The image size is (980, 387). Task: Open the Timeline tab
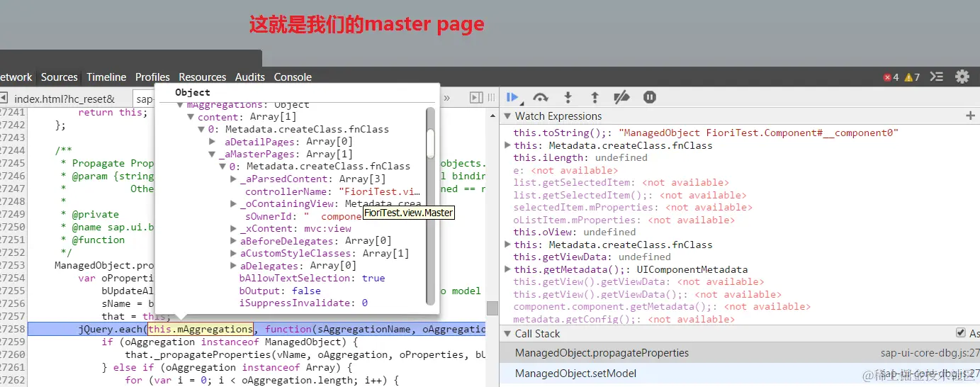tap(106, 77)
